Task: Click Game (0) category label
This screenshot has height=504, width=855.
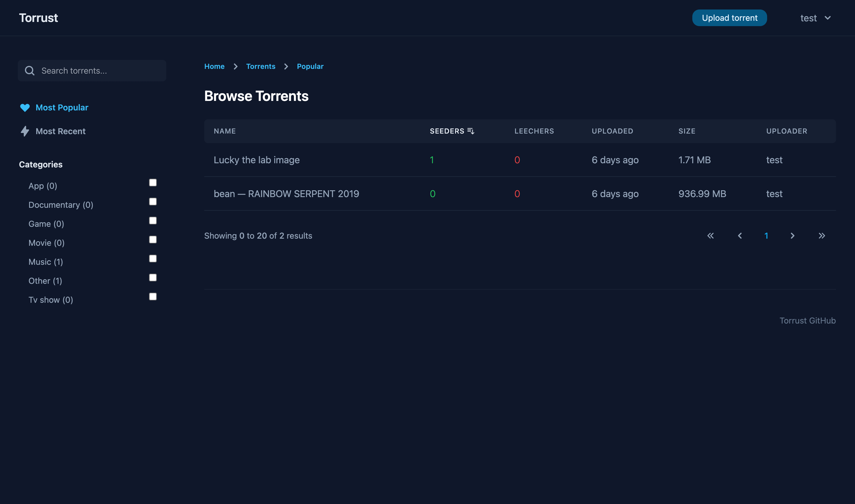Action: (x=46, y=224)
